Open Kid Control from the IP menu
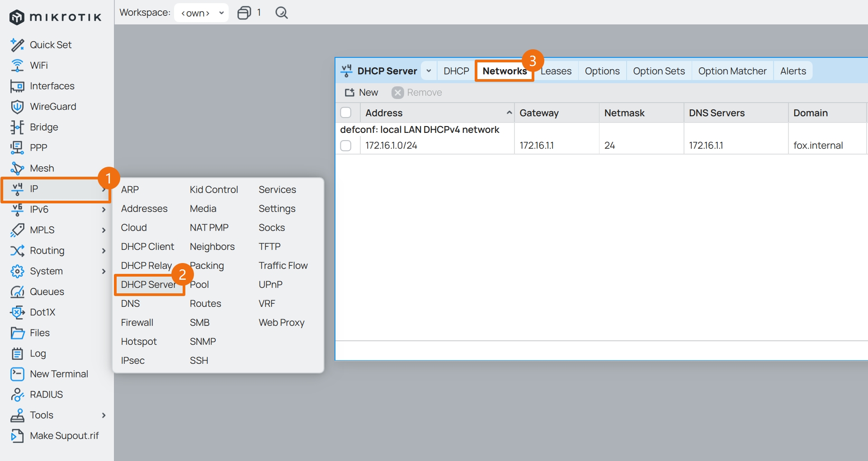Screen dimensions: 868x461 point(214,190)
